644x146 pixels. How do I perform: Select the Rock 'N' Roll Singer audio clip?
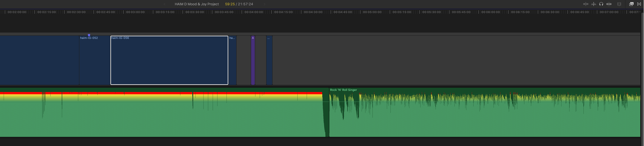coord(485,112)
